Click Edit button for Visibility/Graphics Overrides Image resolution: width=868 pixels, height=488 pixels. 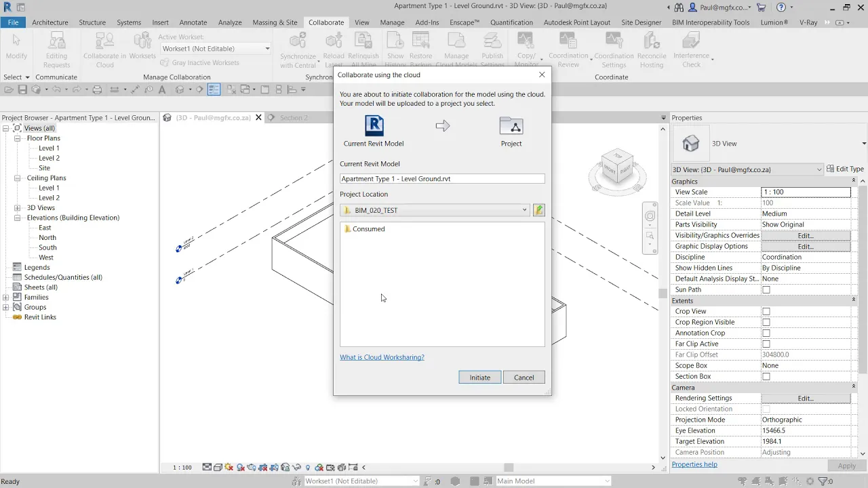pos(806,235)
